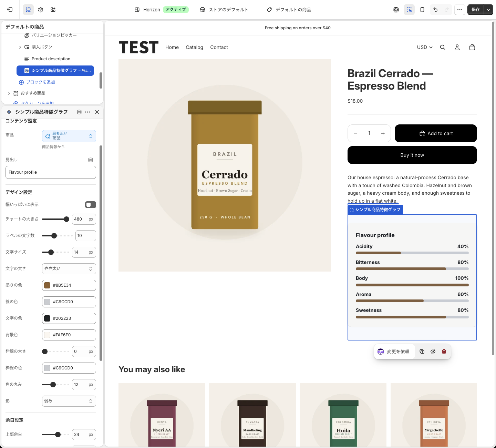
Task: Open the Sidekick assistant icon in top bar
Action: pos(396,10)
